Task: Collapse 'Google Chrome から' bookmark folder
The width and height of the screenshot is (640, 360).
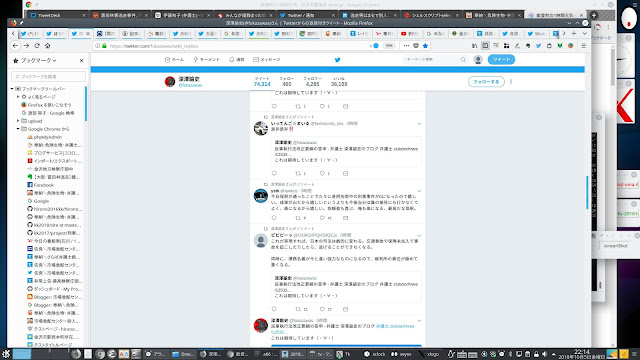Action: click(18, 129)
